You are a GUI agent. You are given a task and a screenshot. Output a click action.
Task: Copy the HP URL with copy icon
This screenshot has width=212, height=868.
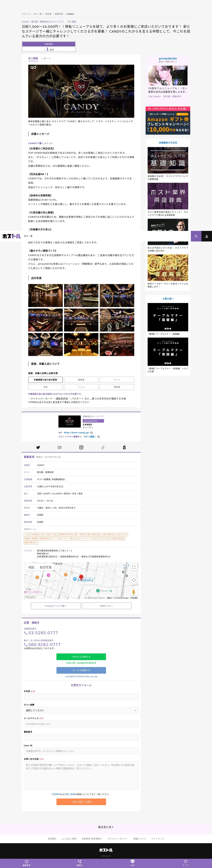point(91,433)
